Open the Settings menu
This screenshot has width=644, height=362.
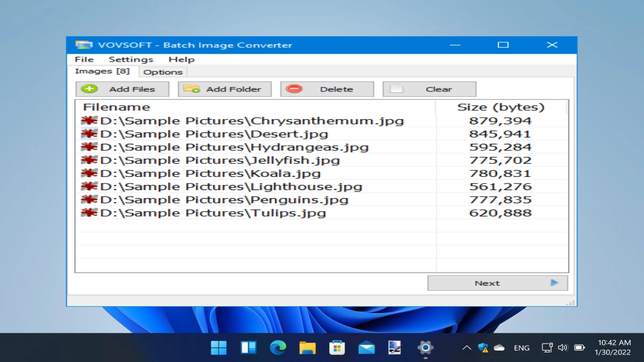(x=131, y=59)
